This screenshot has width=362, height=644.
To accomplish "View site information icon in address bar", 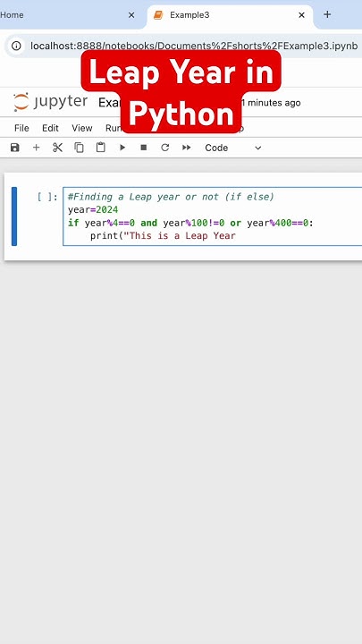I will point(16,46).
